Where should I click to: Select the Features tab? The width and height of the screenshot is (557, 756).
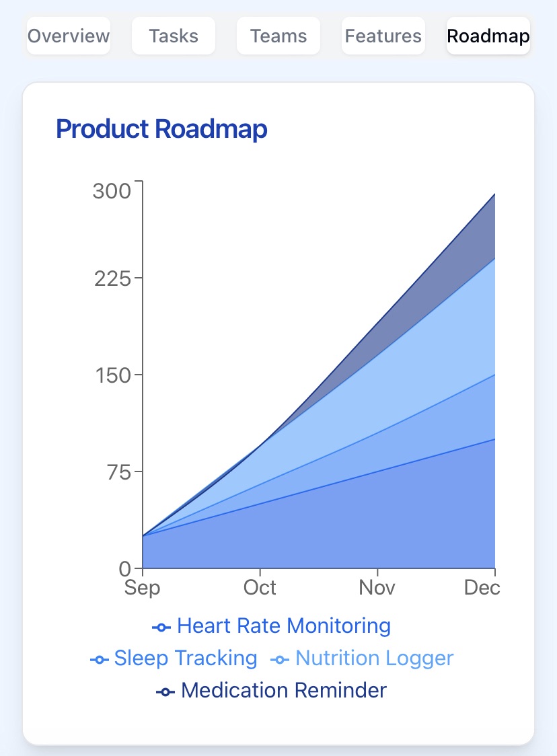point(383,36)
